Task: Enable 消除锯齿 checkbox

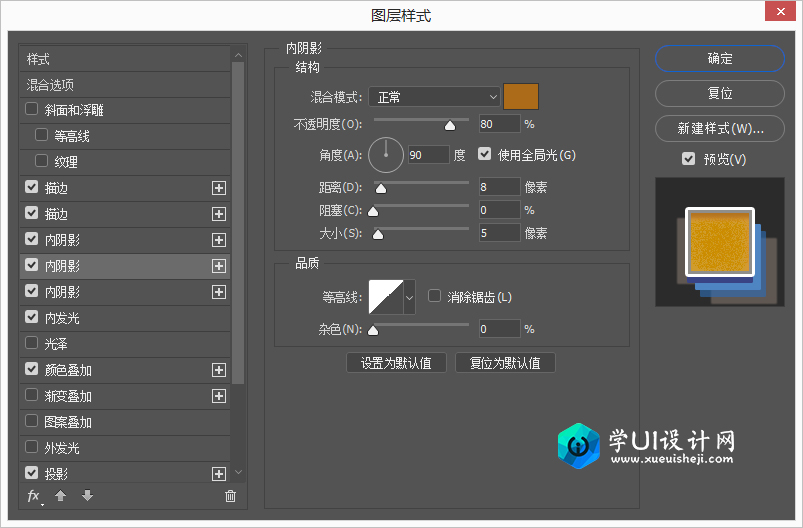Action: 434,296
